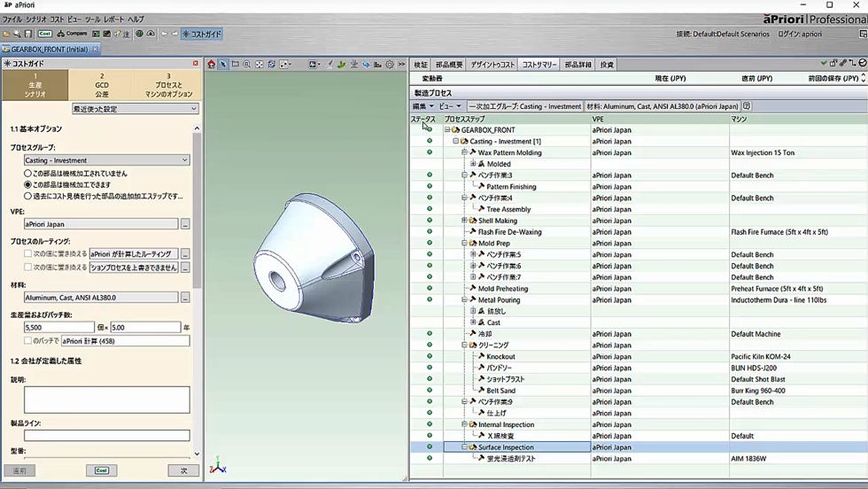Click the VPE browse ellipsis button
This screenshot has width=868, height=489.
coord(185,224)
